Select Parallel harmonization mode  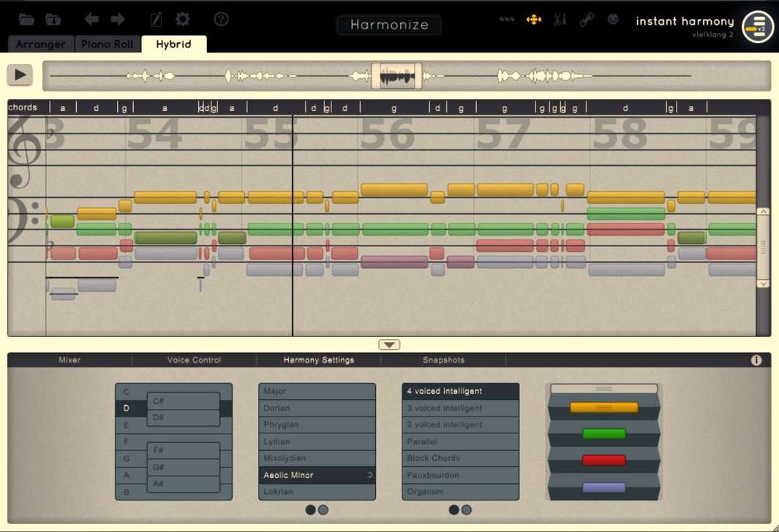click(461, 441)
